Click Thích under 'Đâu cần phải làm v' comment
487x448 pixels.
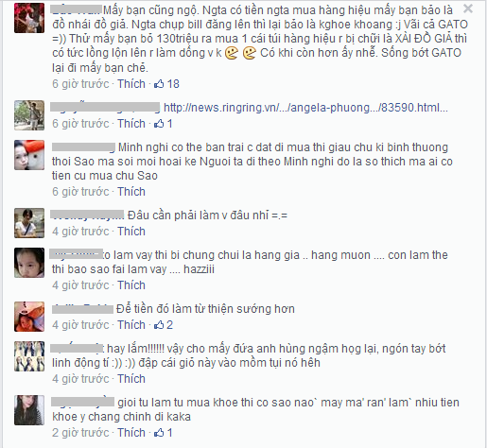[x=131, y=232]
